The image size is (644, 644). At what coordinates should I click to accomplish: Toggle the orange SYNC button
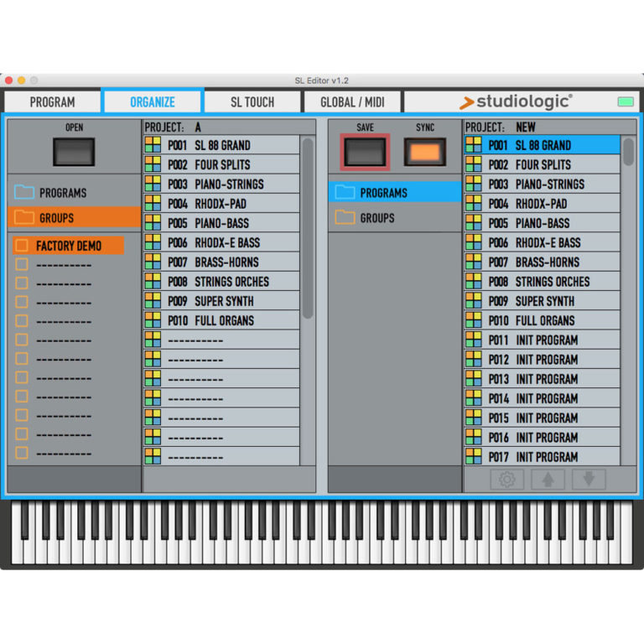click(425, 153)
